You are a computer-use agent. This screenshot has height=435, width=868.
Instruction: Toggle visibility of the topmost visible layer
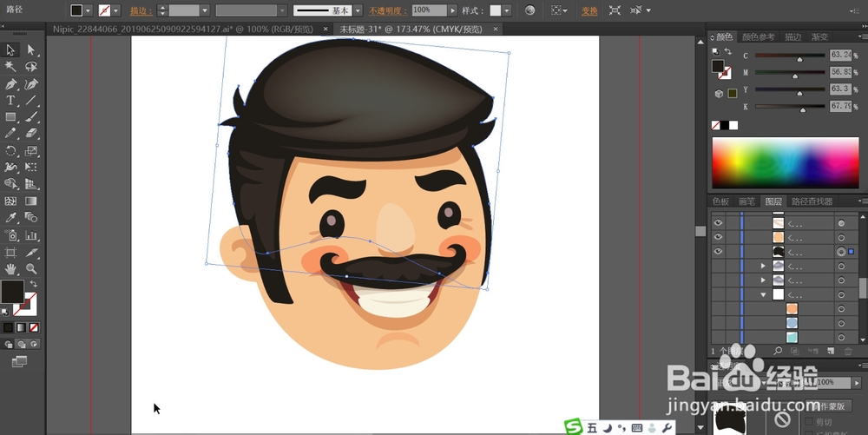coord(718,222)
